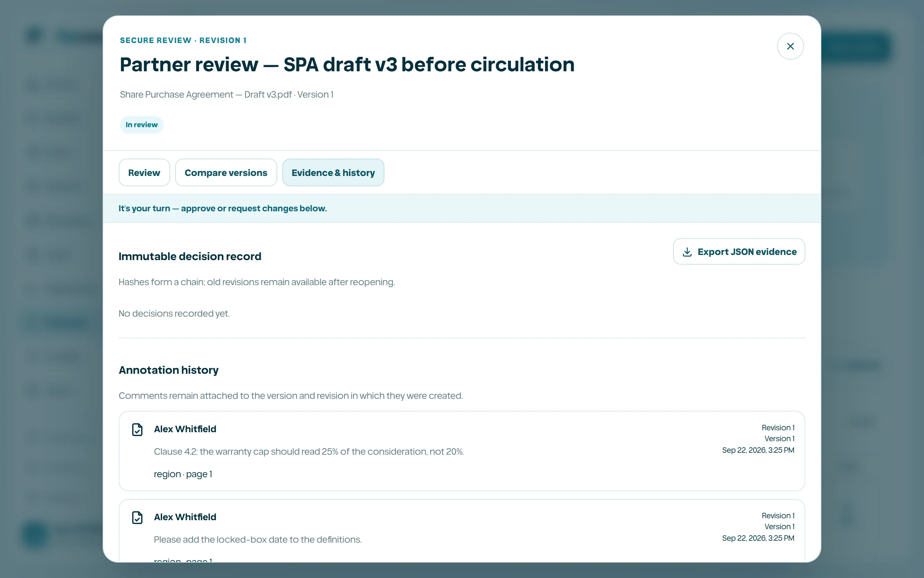
Task: Switch to Compare versions tab
Action: 226,173
